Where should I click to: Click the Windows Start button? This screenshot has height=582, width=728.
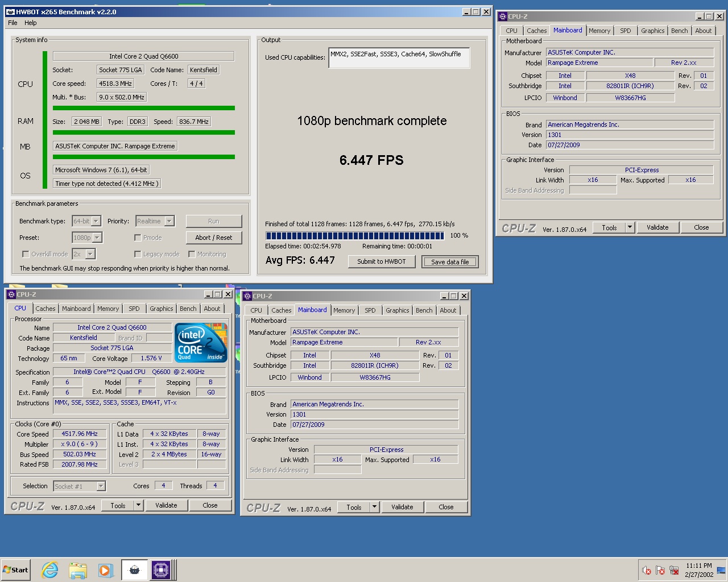coord(16,570)
